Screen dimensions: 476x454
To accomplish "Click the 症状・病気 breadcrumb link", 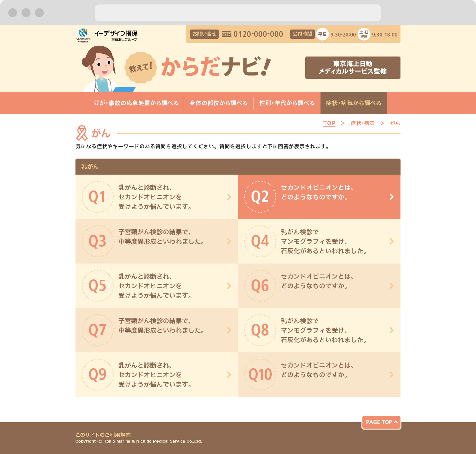I will (x=362, y=123).
